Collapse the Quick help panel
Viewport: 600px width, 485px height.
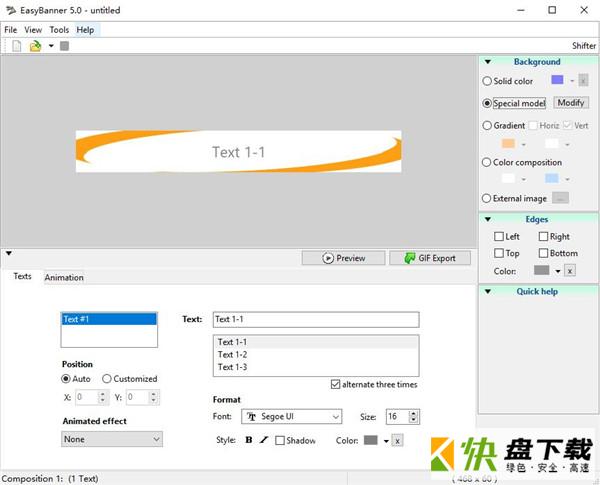[x=488, y=291]
